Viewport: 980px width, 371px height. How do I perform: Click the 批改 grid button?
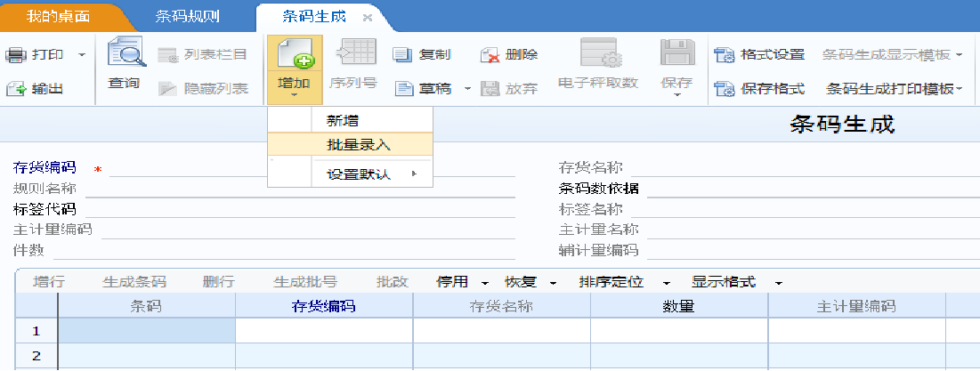click(x=393, y=282)
